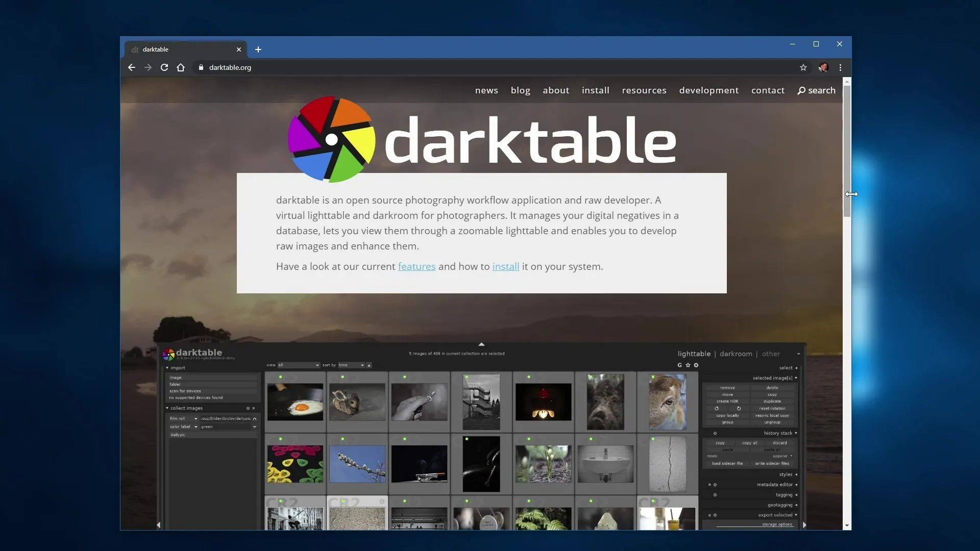This screenshot has height=551, width=980.
Task: Open a new browser tab
Action: click(x=258, y=49)
